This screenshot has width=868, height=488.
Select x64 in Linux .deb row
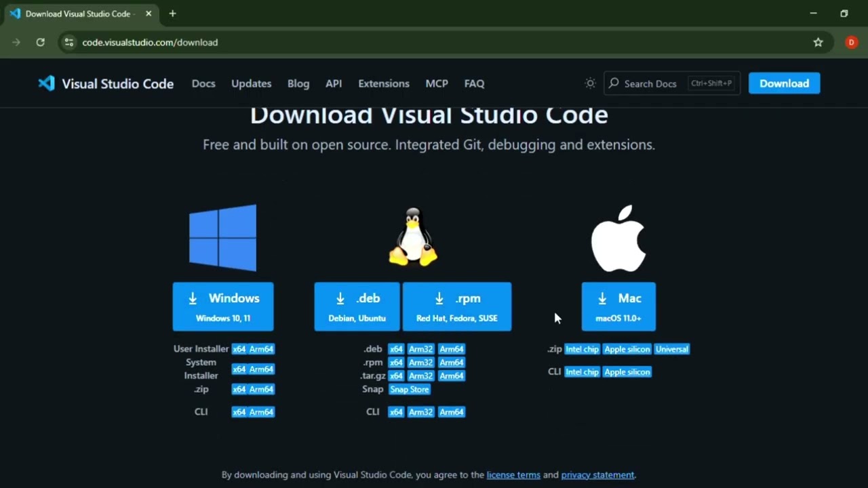[x=396, y=349]
